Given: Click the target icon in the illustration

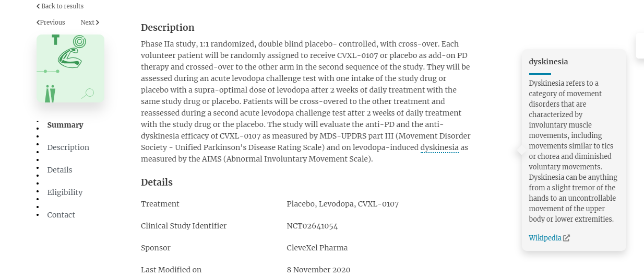Looking at the screenshot, I should pos(79,41).
